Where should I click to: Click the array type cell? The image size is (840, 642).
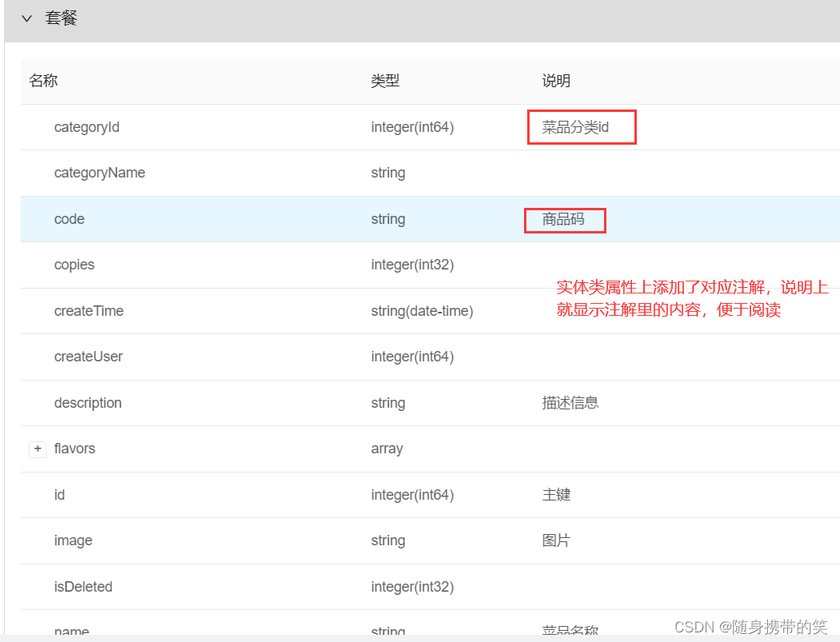click(x=386, y=449)
